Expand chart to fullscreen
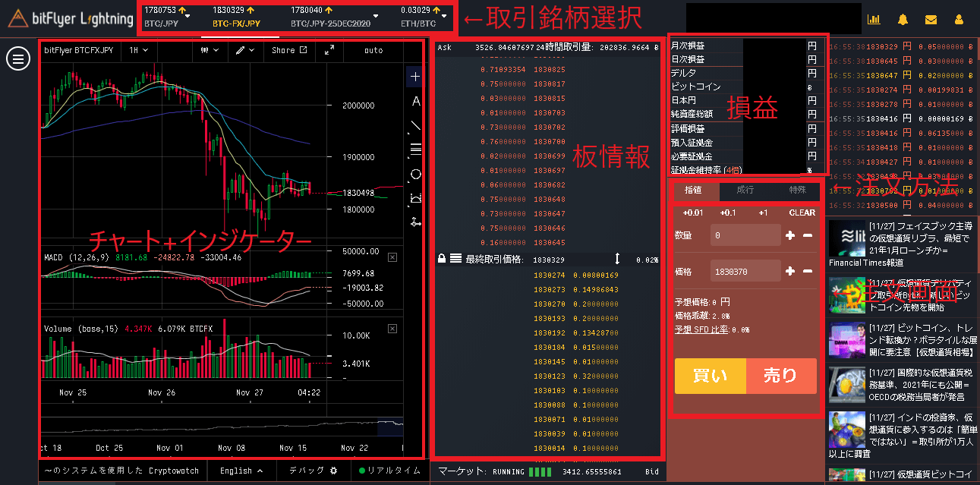This screenshot has width=980, height=485. click(329, 50)
